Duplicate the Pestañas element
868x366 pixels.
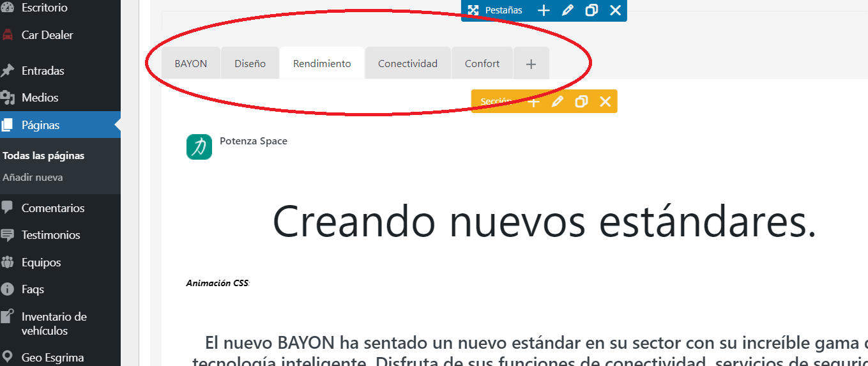point(591,10)
